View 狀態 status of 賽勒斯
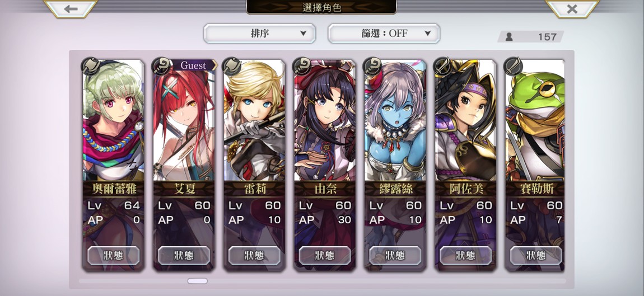Image resolution: width=644 pixels, height=296 pixels. coord(536,255)
